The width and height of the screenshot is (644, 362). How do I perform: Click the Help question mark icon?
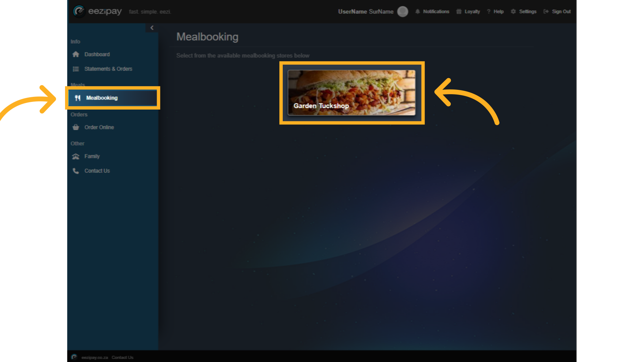click(489, 11)
